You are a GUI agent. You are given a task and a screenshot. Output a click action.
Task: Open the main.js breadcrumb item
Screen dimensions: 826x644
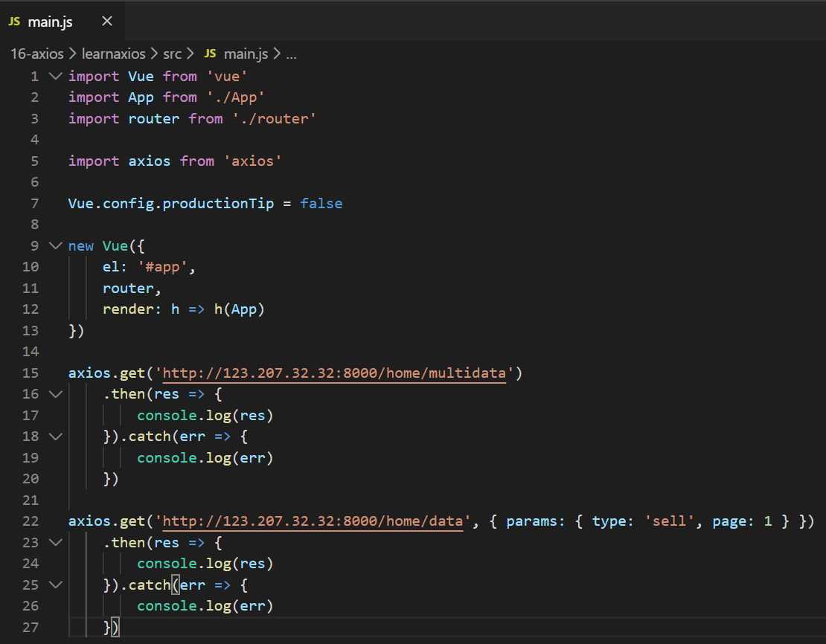tap(245, 54)
